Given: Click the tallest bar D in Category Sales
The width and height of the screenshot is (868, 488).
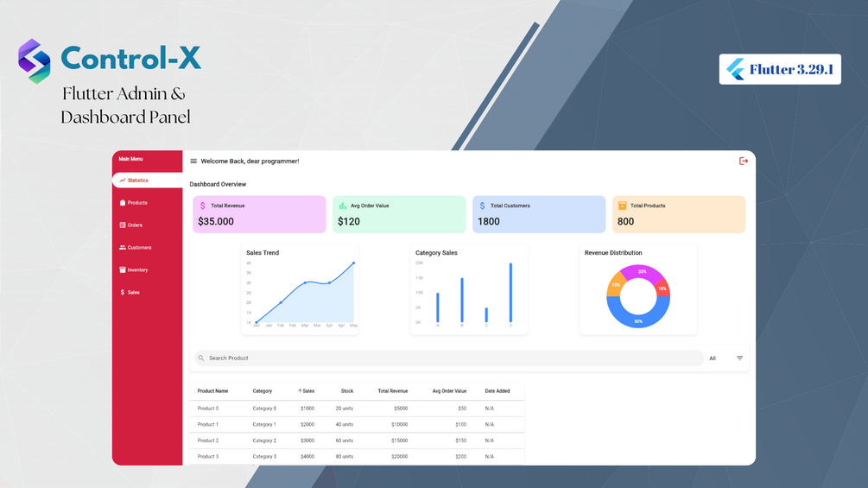Looking at the screenshot, I should 510,293.
